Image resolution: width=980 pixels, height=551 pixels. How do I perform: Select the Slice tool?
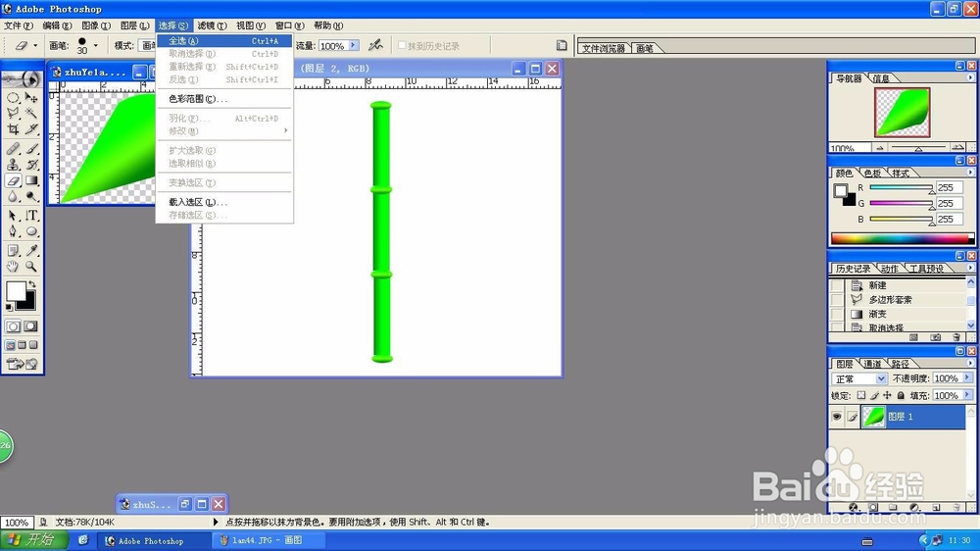point(31,128)
